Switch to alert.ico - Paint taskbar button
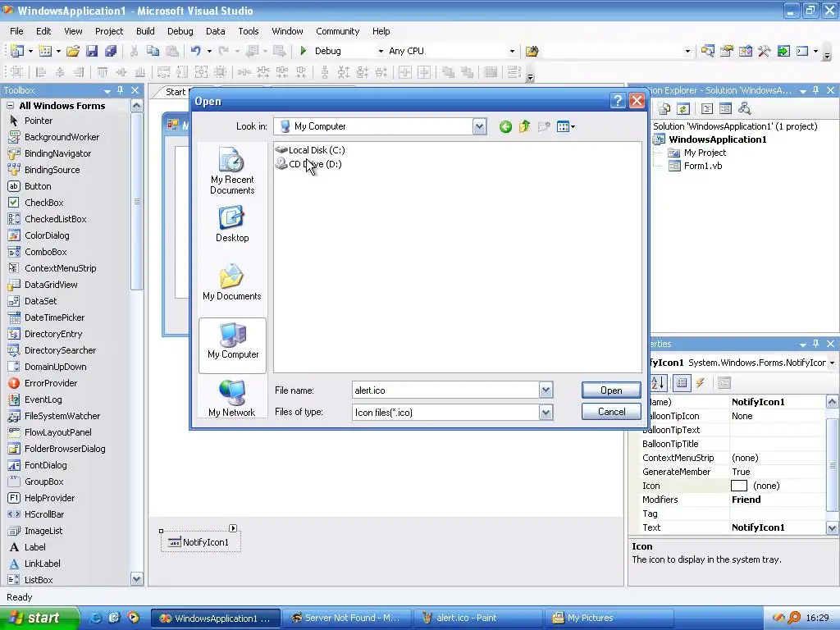This screenshot has height=630, width=840. [x=477, y=618]
